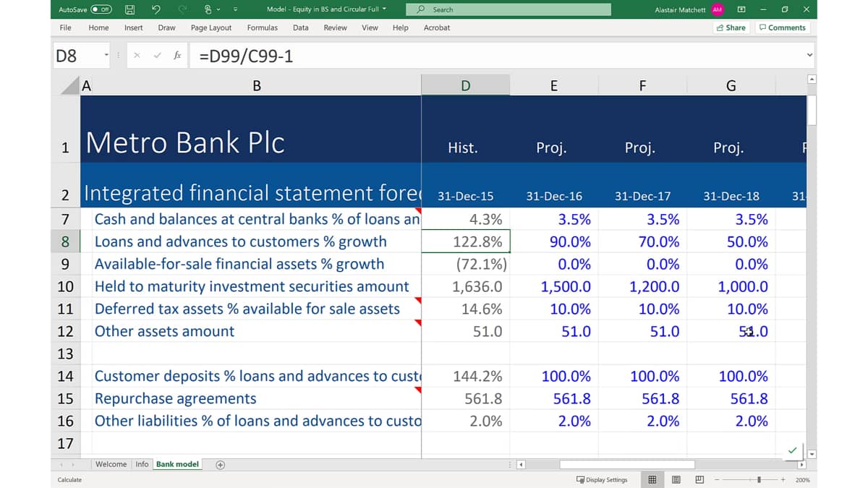Viewport: 868px width, 488px height.
Task: Expand the workbook title dropdown
Action: coord(384,9)
